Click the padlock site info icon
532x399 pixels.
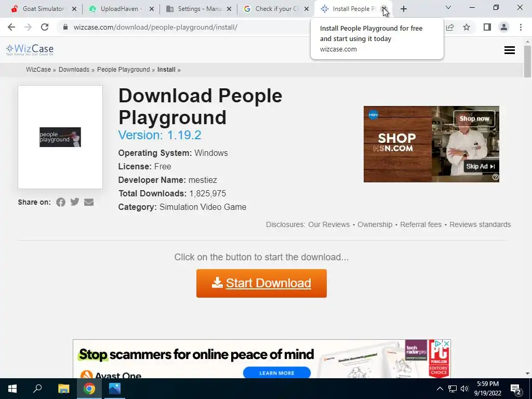(x=65, y=27)
